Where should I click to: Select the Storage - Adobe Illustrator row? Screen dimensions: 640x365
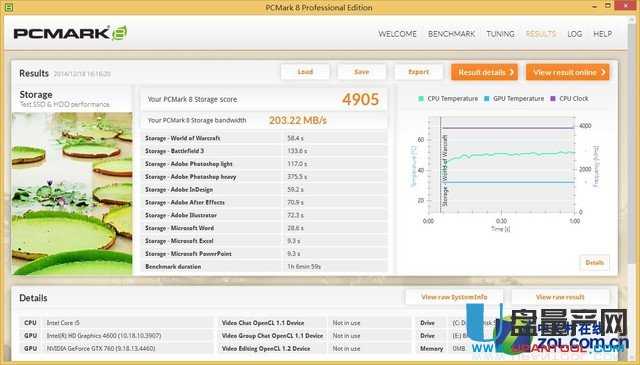tap(264, 215)
